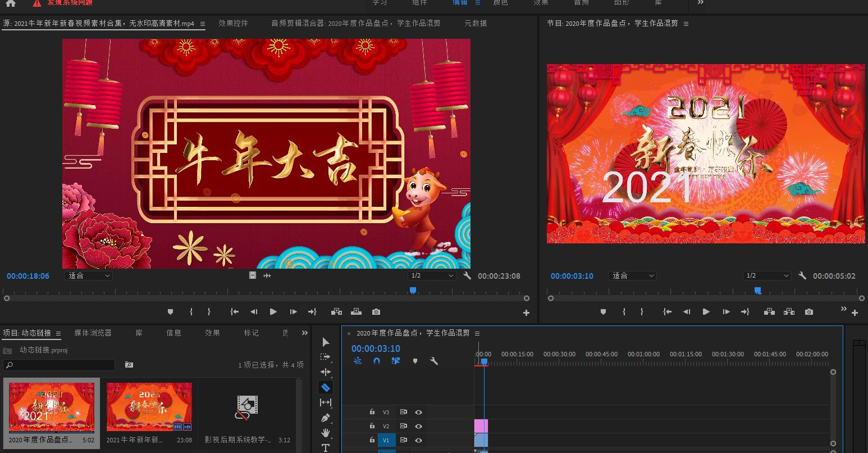Export a frame from the Program Monitor
This screenshot has width=868, height=453.
pyautogui.click(x=809, y=312)
